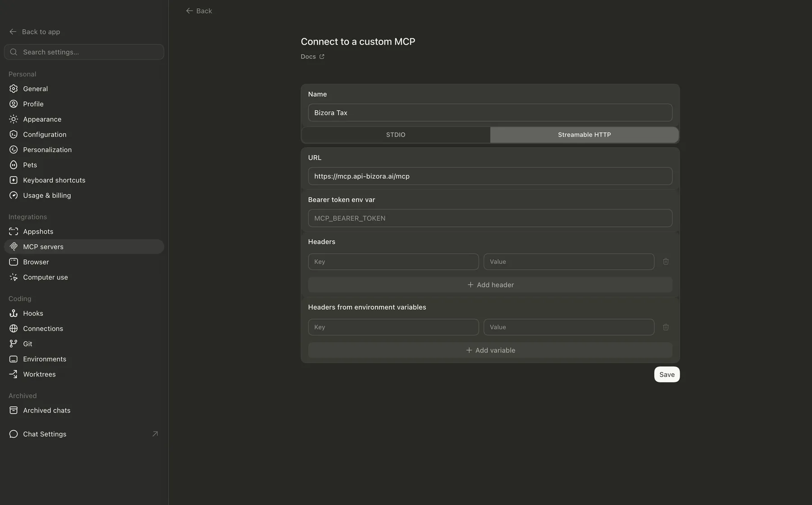The width and height of the screenshot is (812, 505).
Task: Click the Personal section label
Action: coord(22,74)
